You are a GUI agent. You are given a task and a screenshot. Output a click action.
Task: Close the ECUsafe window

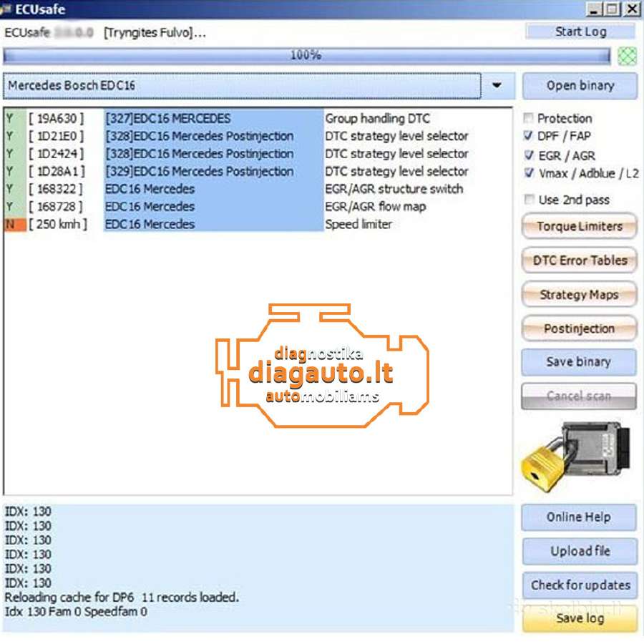(632, 9)
